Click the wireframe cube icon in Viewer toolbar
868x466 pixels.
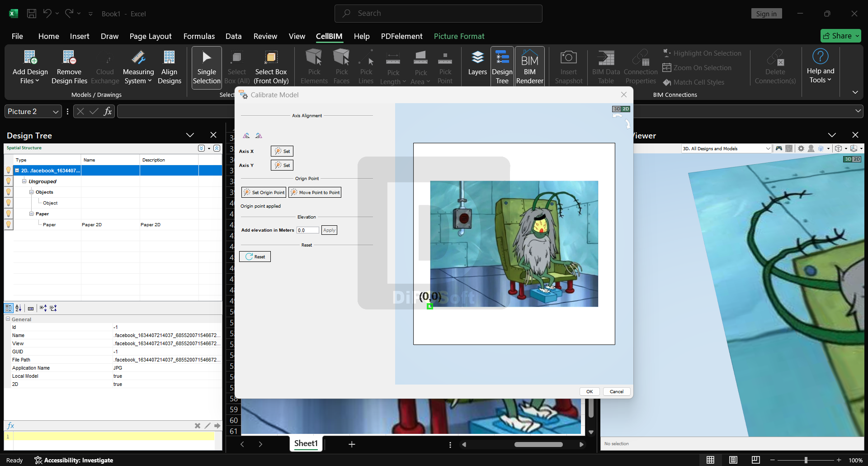pos(838,148)
